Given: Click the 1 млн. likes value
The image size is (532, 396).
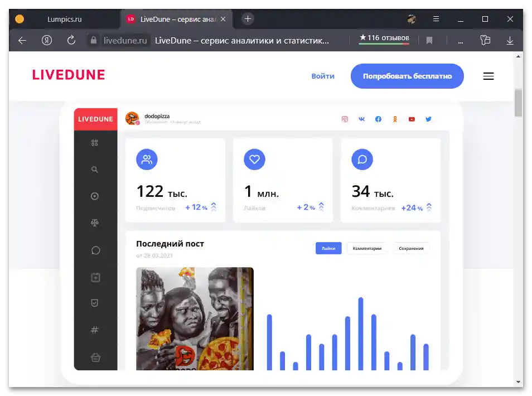Looking at the screenshot, I should [261, 192].
